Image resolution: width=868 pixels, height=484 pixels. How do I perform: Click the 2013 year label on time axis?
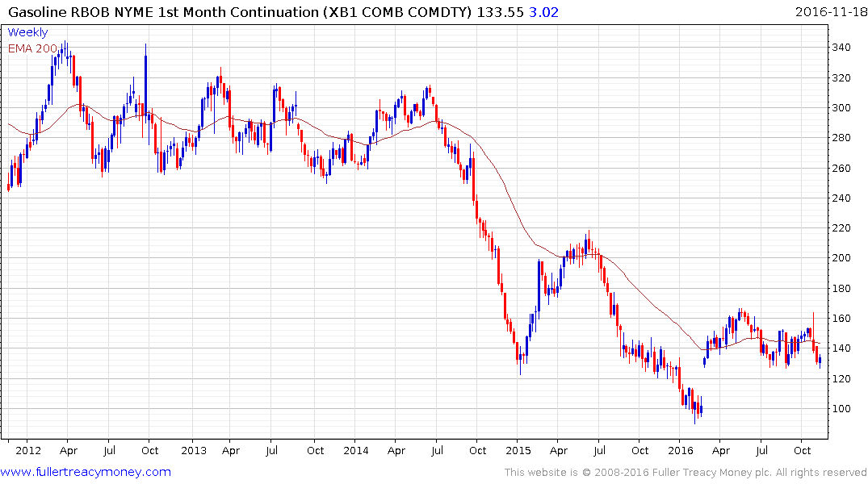click(194, 450)
